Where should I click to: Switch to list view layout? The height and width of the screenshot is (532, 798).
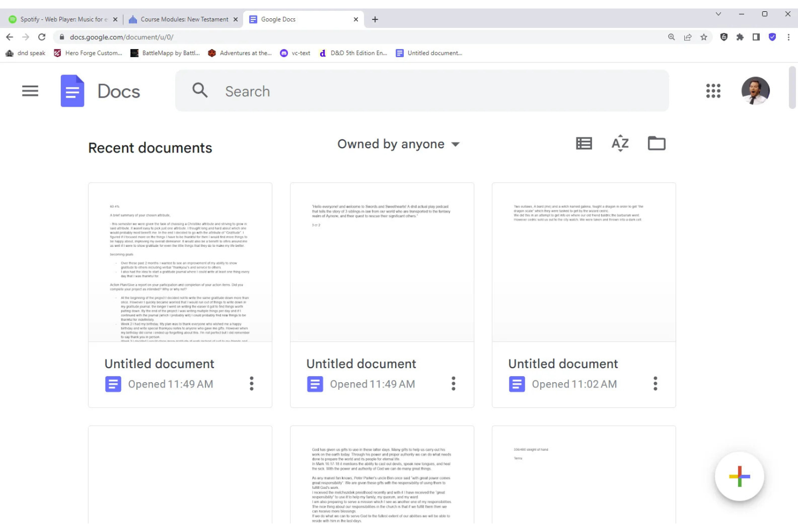tap(584, 143)
